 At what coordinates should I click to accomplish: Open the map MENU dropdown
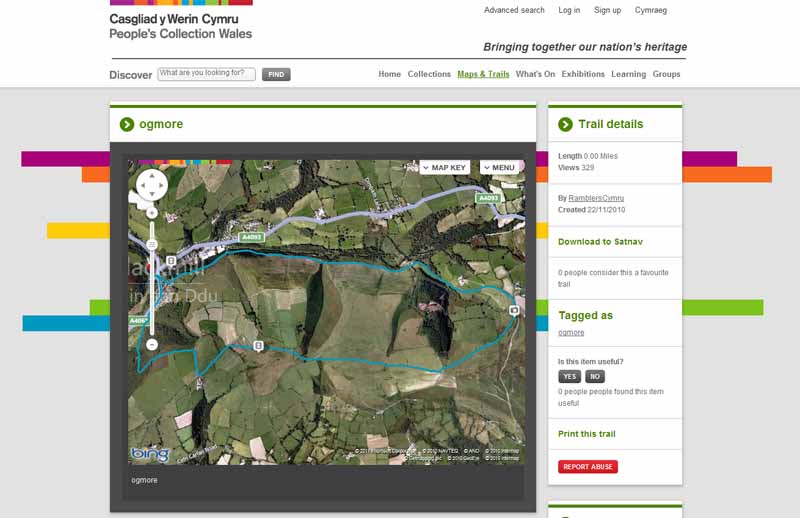(499, 167)
